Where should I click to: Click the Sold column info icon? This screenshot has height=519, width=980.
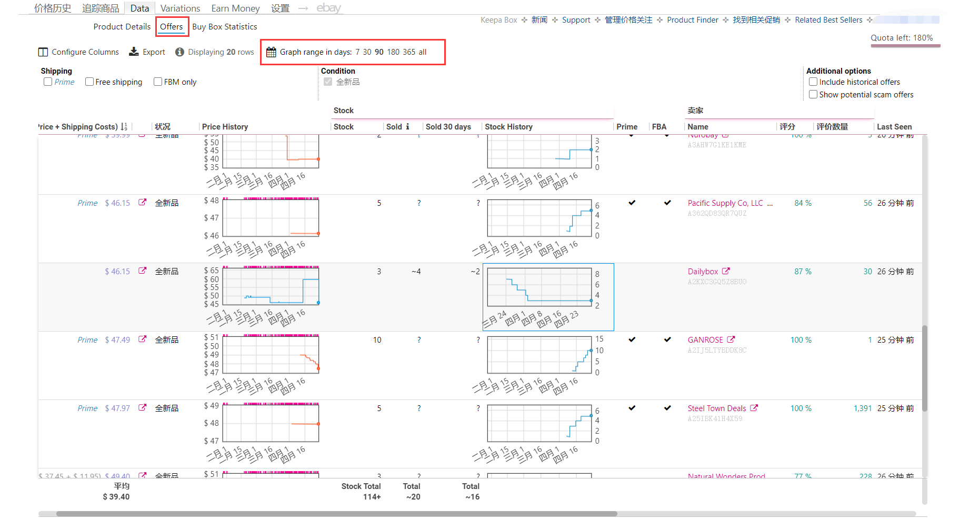[x=407, y=127]
